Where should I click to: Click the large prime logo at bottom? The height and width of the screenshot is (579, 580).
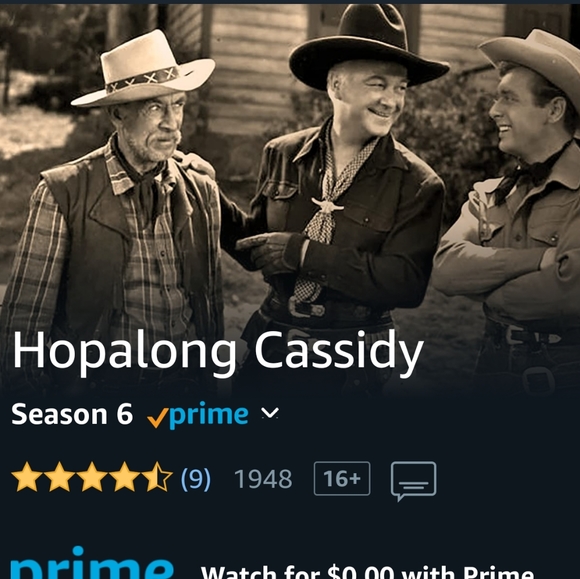(x=92, y=563)
